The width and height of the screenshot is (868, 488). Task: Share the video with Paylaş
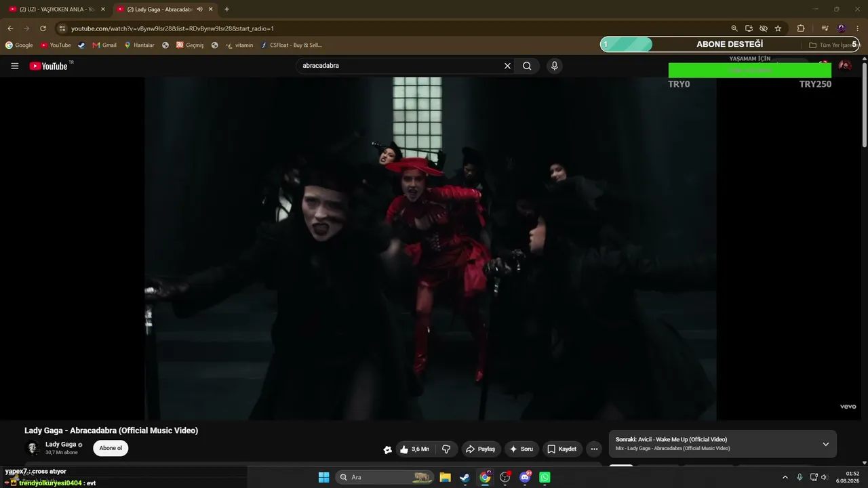click(x=480, y=449)
